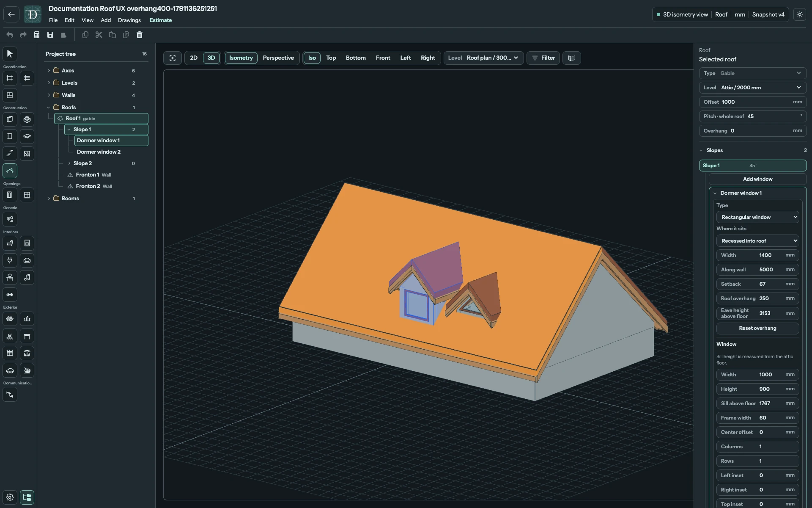Image resolution: width=812 pixels, height=508 pixels.
Task: Open the View menu
Action: click(x=88, y=20)
